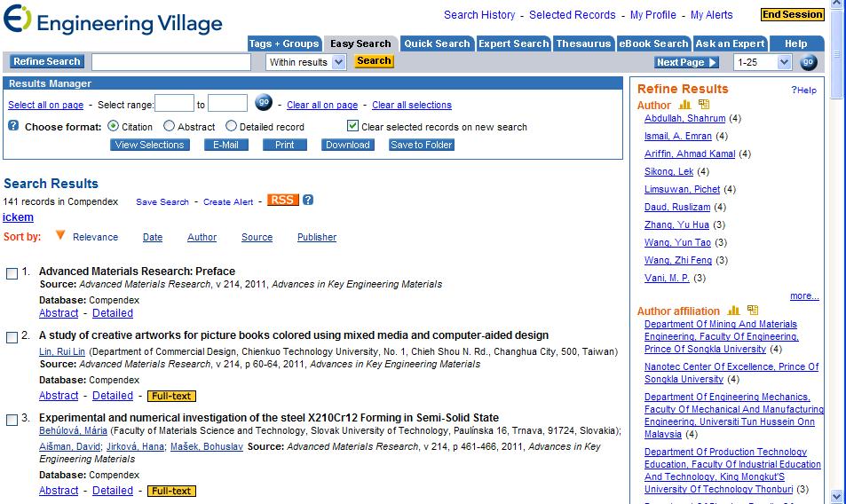Open Abstract link for result 1
The height and width of the screenshot is (504, 846).
59,312
